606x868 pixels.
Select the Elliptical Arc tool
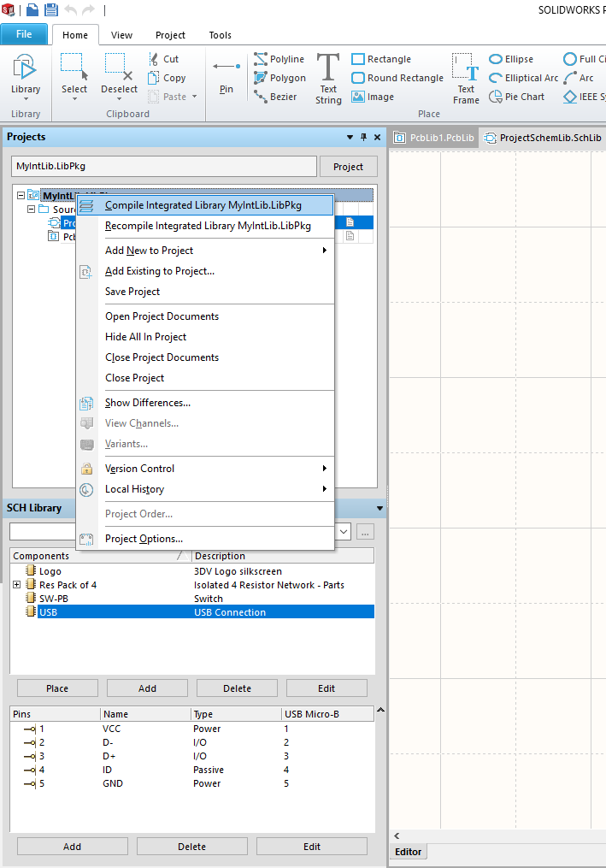524,78
